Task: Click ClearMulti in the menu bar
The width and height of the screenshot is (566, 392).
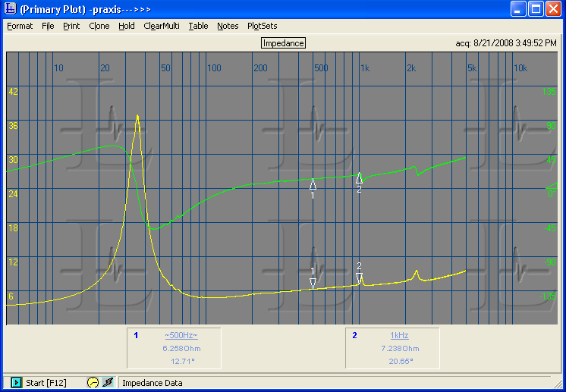Action: tap(162, 26)
